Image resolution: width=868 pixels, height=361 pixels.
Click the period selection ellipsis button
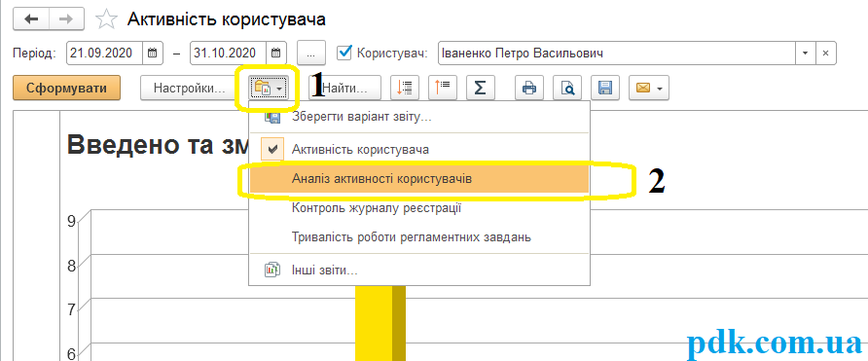point(311,54)
